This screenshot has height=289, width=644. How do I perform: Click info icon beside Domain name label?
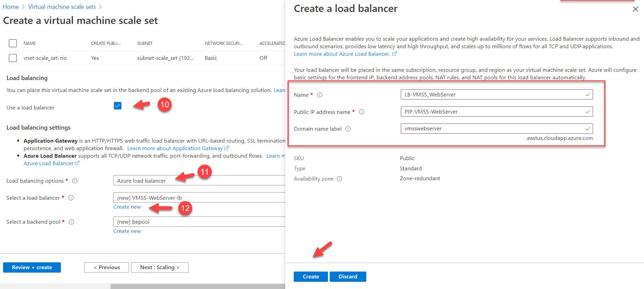pyautogui.click(x=348, y=129)
